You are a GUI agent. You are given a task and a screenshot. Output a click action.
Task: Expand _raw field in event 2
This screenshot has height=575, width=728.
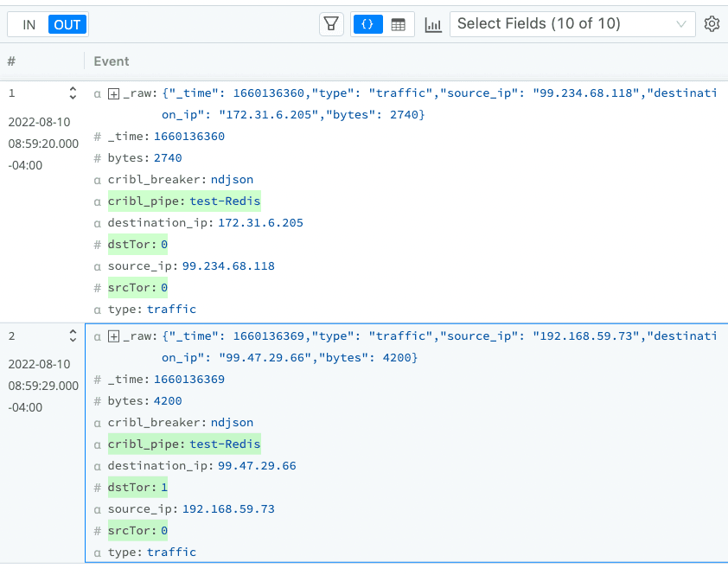(x=112, y=336)
